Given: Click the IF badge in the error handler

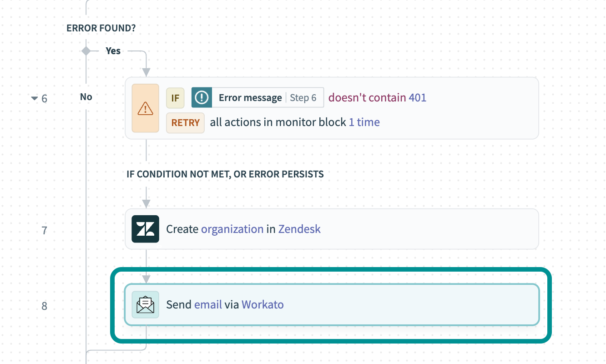Looking at the screenshot, I should coord(175,97).
